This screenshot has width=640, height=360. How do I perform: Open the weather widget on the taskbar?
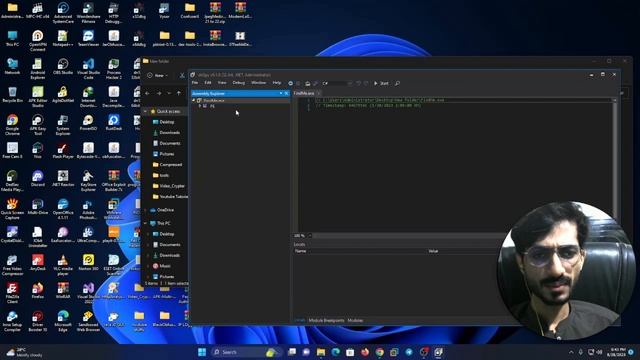(24, 352)
